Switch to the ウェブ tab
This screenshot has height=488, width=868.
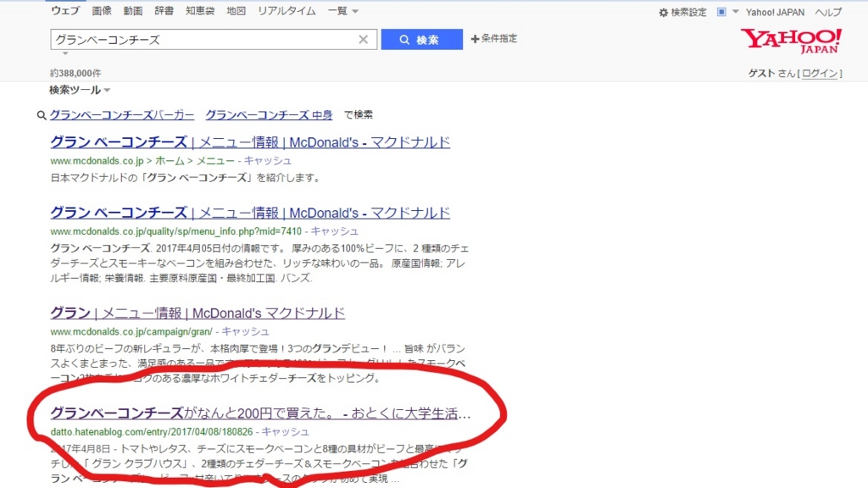click(x=64, y=10)
